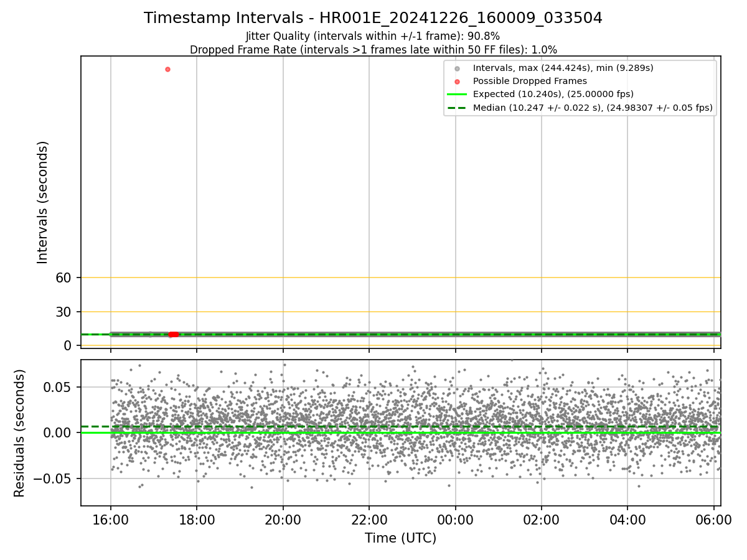
Task: Click the 06:00 time tick label
Action: click(x=713, y=519)
